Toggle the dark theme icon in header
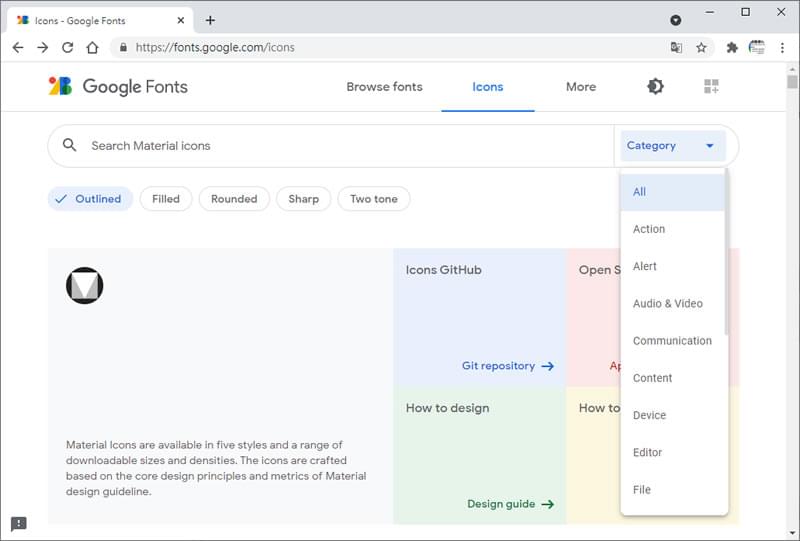Screen dimensions: 800x541 (x=655, y=86)
